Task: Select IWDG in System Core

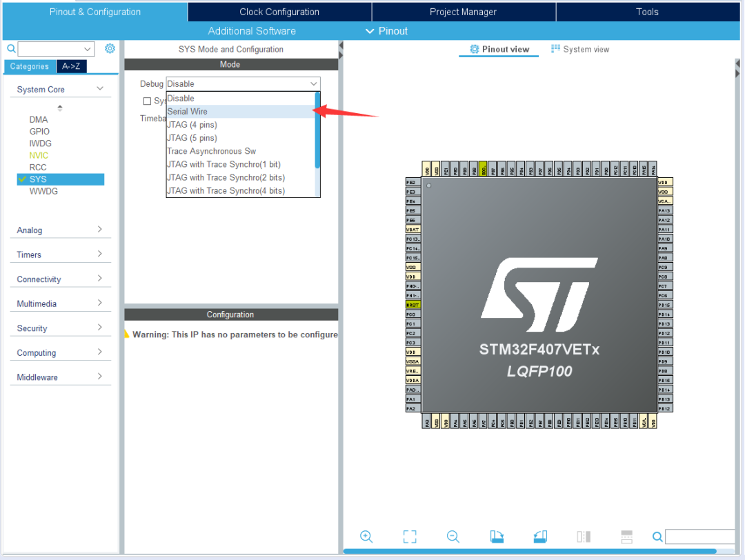Action: click(x=41, y=143)
